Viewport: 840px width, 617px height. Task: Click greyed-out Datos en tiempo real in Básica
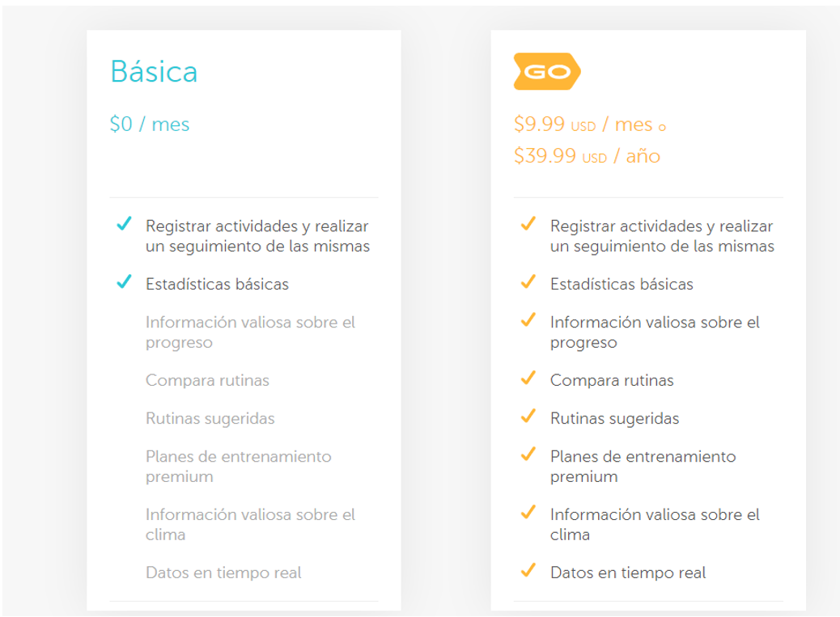(223, 573)
